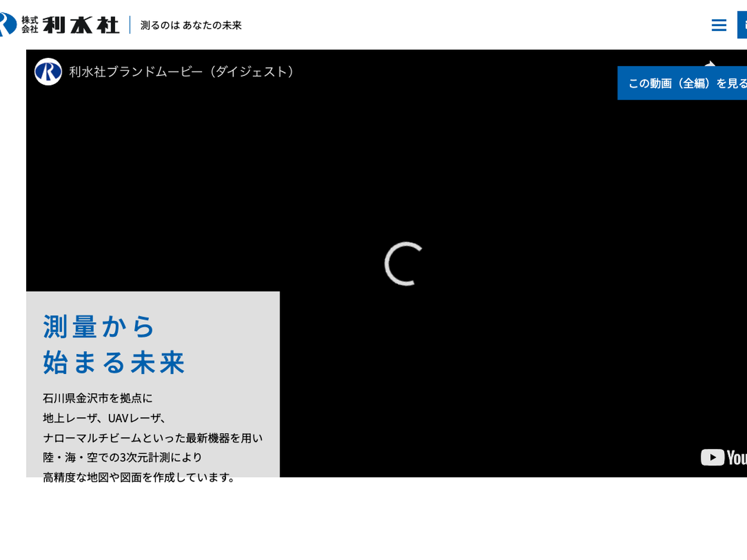Screen dimensions: 747x560
Task: Click the line 地上レーザ、UAVレーザ、
Action: pyautogui.click(x=105, y=418)
